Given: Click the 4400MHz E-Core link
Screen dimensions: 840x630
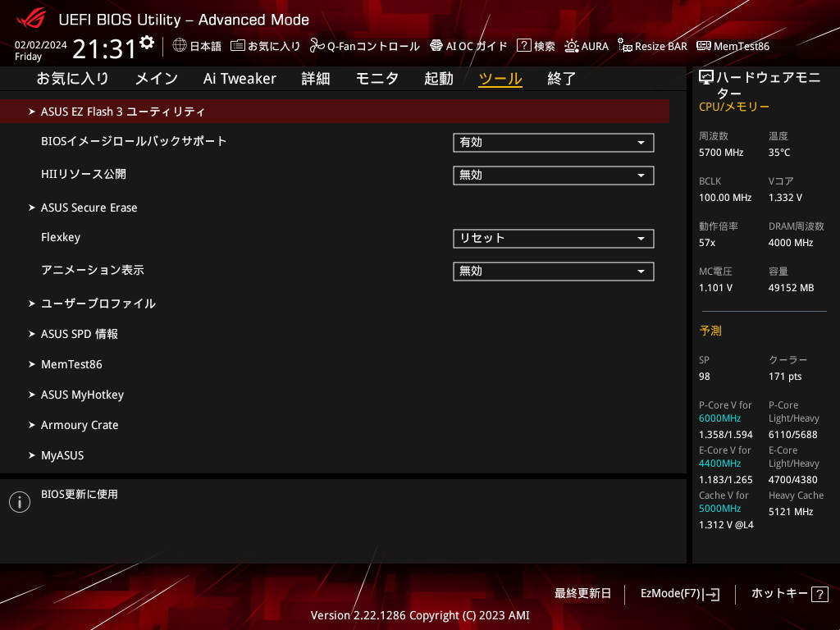Looking at the screenshot, I should [720, 463].
